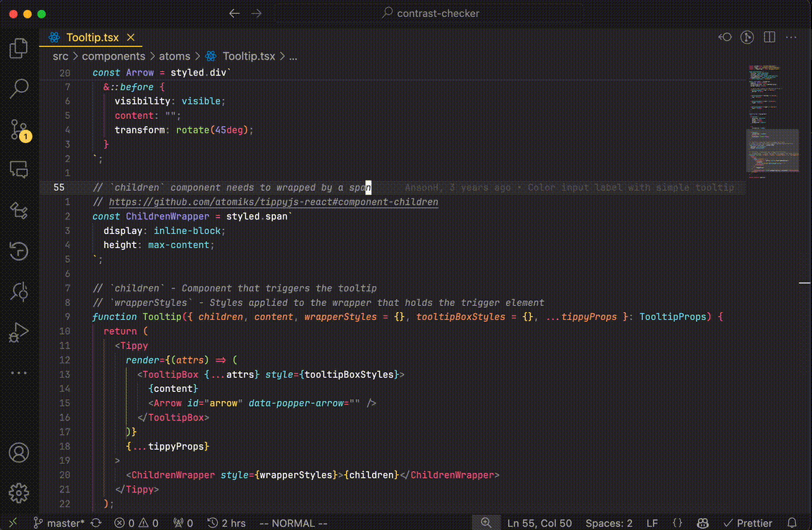Open the commit inspect magnifier view
The height and width of the screenshot is (530, 812).
pyautogui.click(x=18, y=291)
